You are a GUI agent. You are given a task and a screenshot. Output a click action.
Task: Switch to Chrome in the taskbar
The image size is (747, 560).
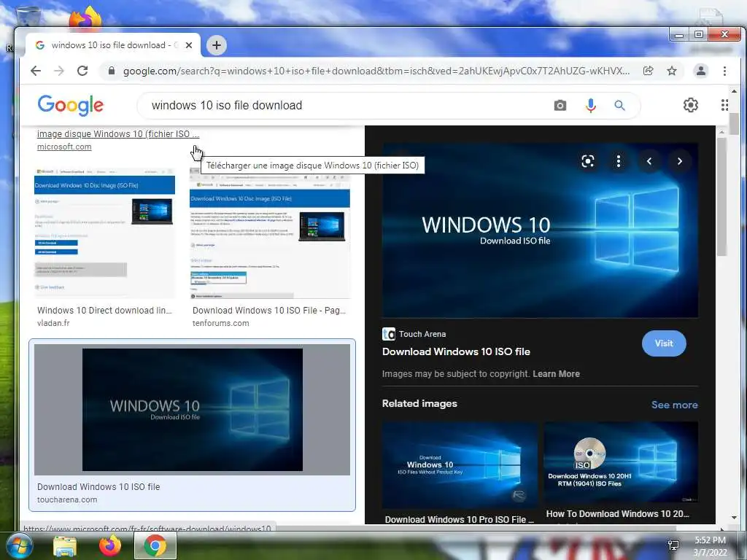point(155,545)
